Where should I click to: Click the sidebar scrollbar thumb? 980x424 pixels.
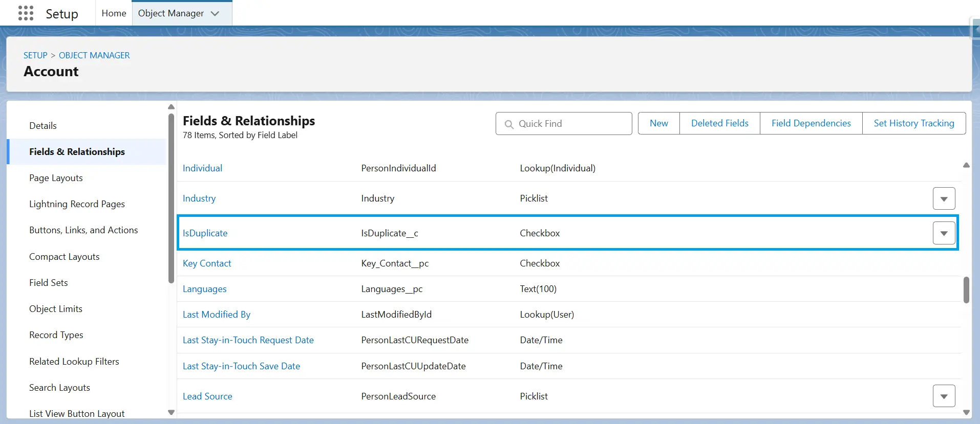(x=171, y=198)
